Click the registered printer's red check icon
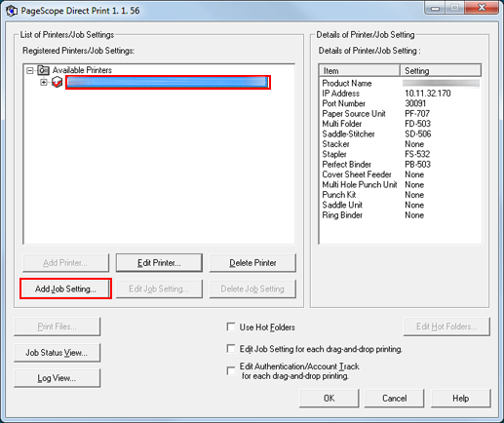504x423 pixels. click(x=58, y=82)
